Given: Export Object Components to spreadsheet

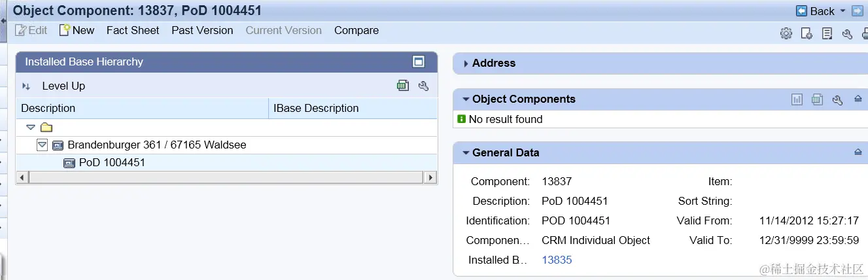Looking at the screenshot, I should (817, 99).
